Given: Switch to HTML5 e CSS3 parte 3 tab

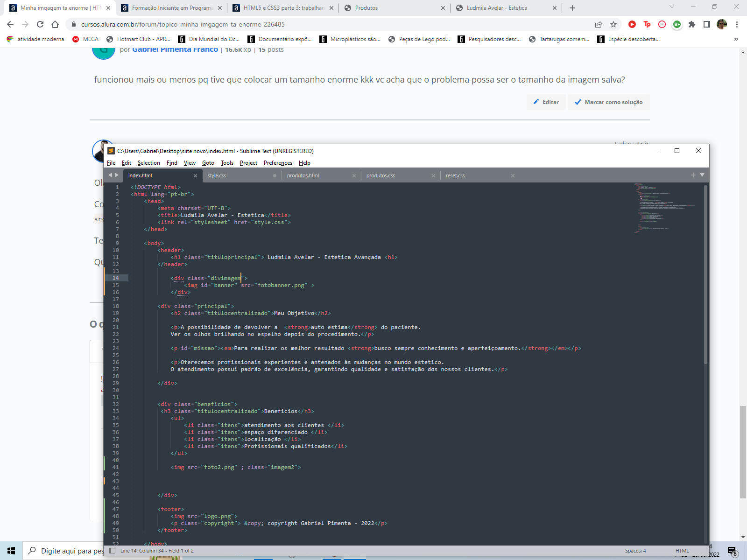Looking at the screenshot, I should point(283,8).
